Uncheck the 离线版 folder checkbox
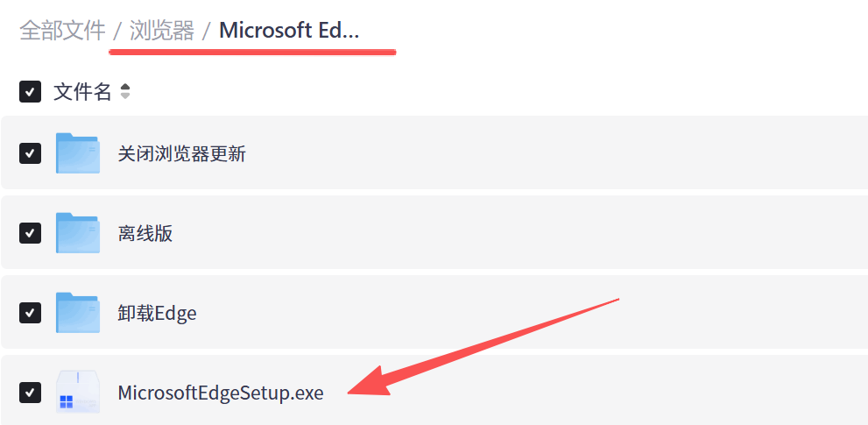868x425 pixels. coord(31,233)
